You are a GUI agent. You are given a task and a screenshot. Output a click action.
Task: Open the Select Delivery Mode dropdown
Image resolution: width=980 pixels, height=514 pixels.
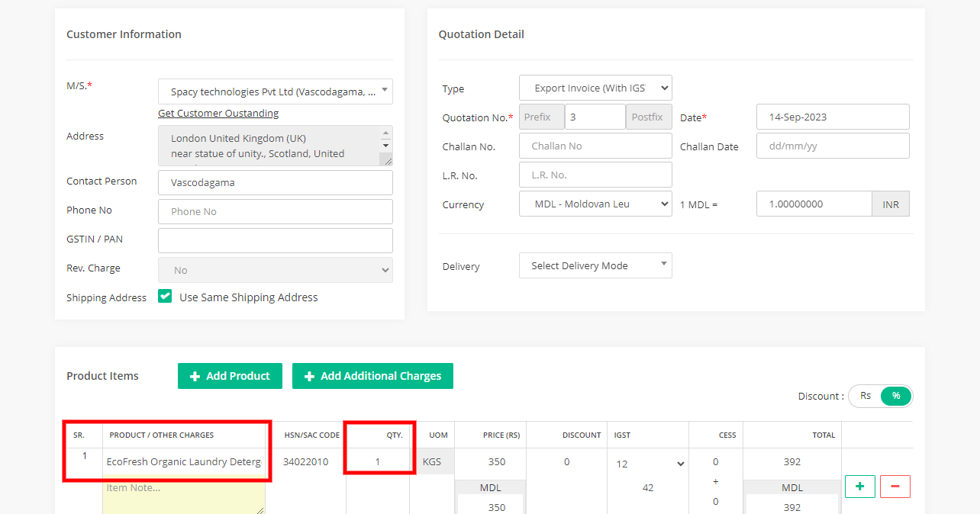(x=595, y=265)
